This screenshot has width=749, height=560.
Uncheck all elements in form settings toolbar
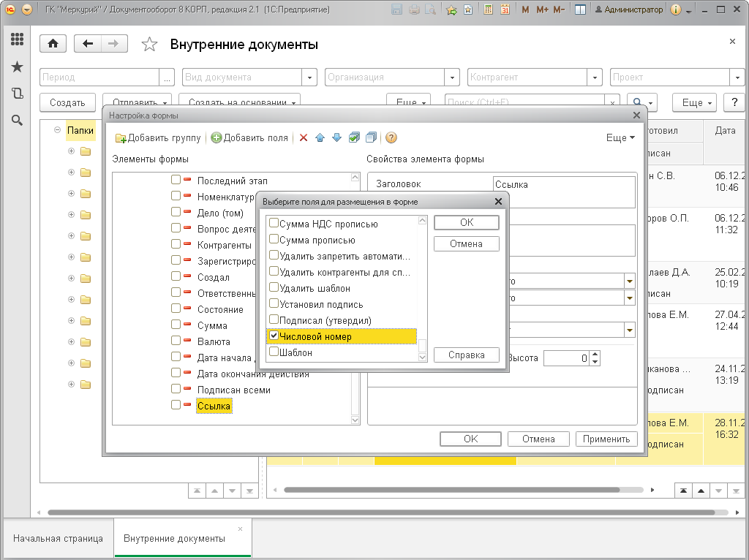point(371,138)
